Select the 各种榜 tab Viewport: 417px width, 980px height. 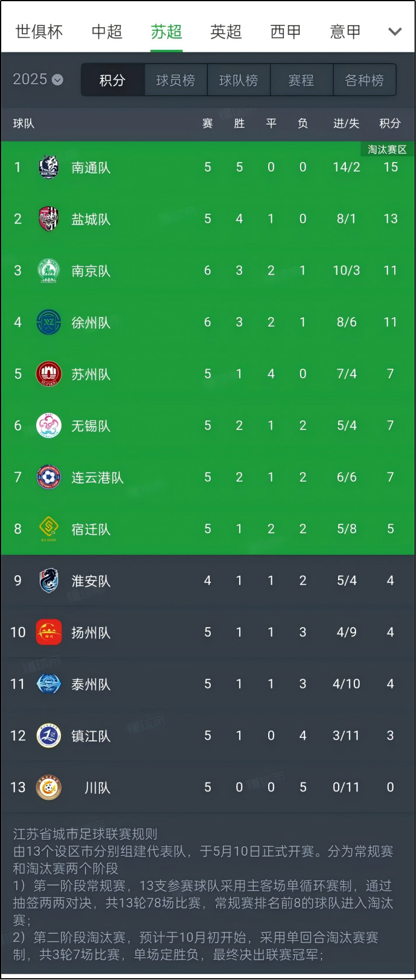point(364,80)
